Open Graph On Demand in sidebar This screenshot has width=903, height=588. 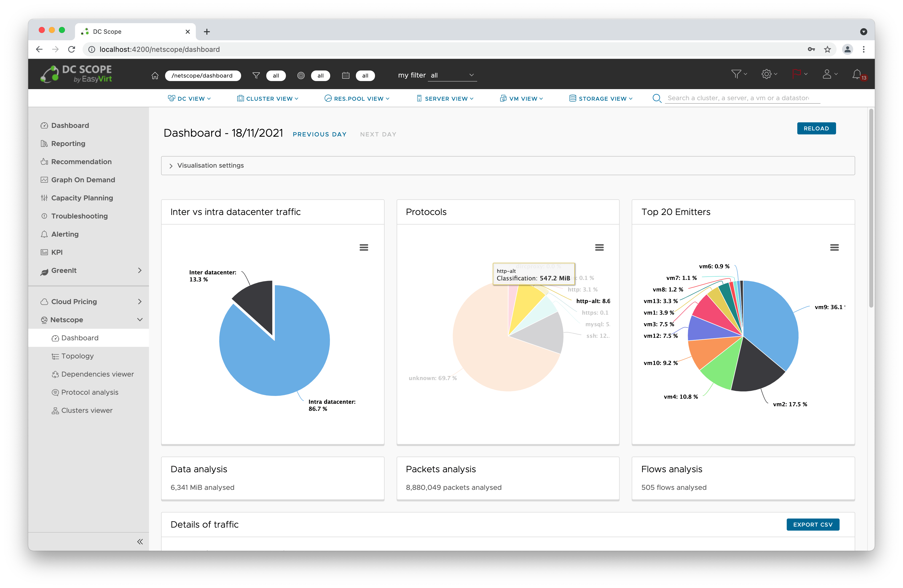[78, 180]
